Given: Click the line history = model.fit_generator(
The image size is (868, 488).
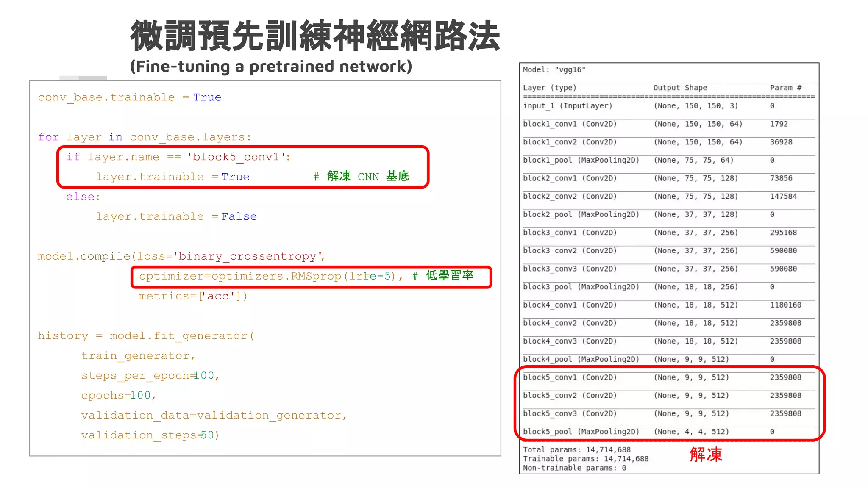Looking at the screenshot, I should tap(146, 336).
